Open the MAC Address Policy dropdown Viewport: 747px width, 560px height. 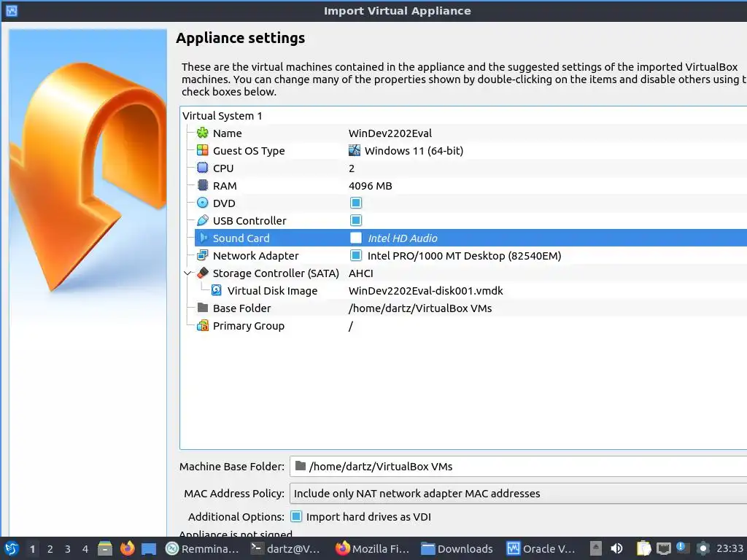(519, 494)
